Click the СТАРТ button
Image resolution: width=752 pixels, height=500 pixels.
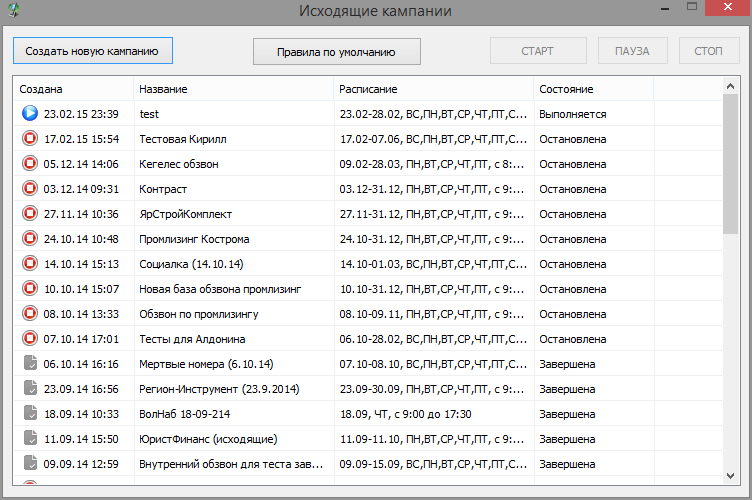coord(538,51)
